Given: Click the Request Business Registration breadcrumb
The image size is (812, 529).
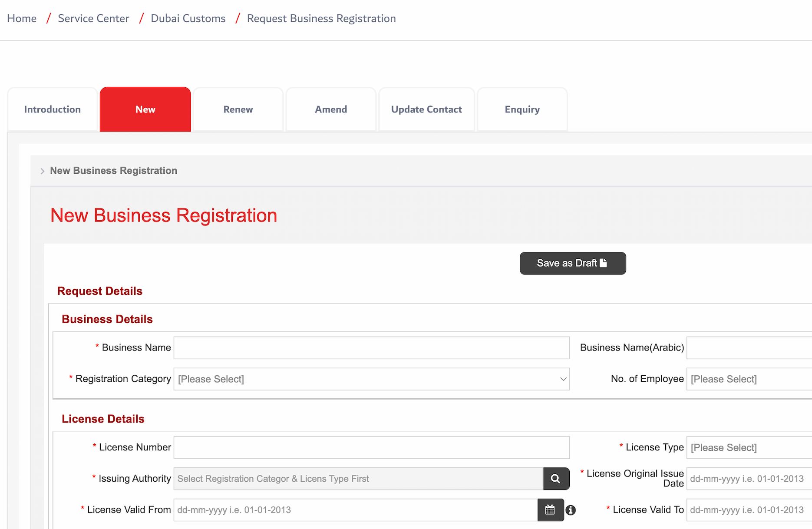Looking at the screenshot, I should (321, 18).
